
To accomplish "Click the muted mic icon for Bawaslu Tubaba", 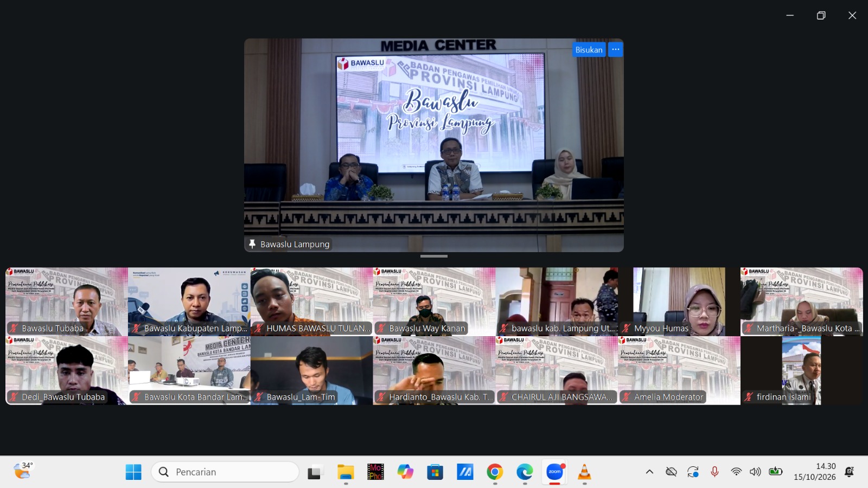I will point(15,328).
